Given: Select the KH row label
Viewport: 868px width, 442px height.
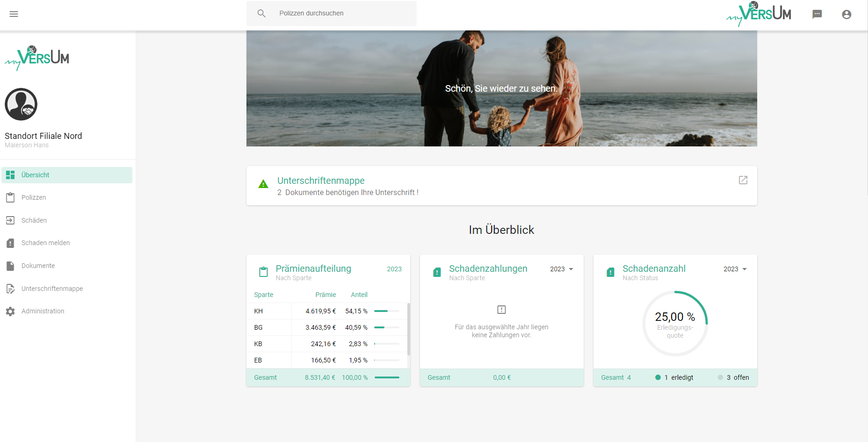Looking at the screenshot, I should pos(258,311).
